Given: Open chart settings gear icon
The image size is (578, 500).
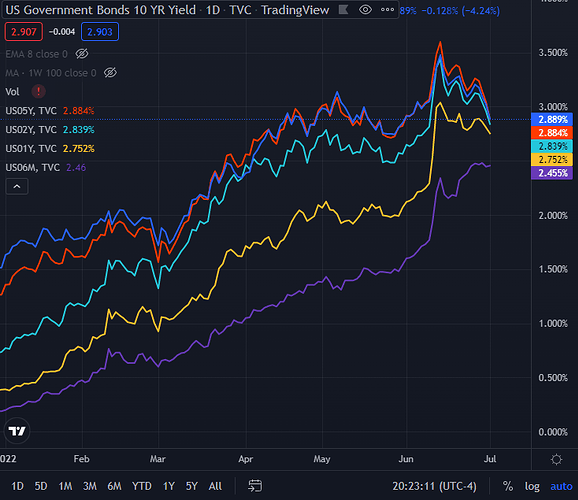Looking at the screenshot, I should [x=556, y=459].
